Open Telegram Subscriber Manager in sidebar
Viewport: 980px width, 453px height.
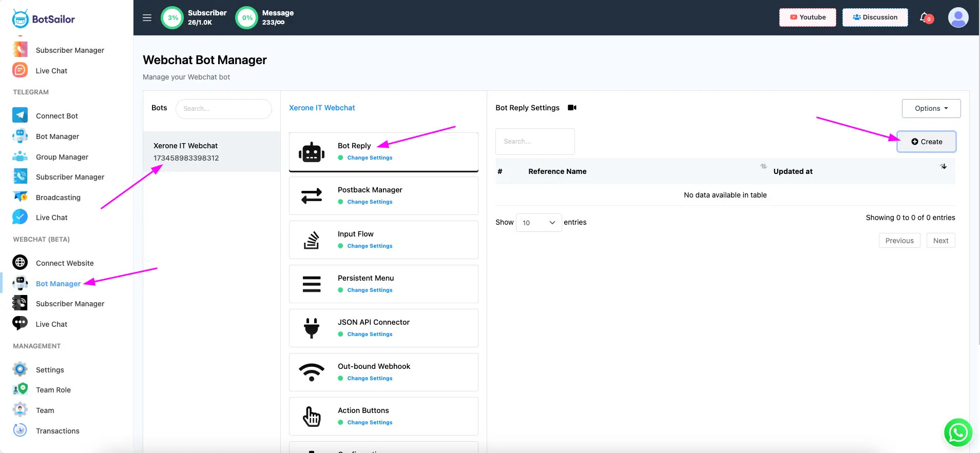click(70, 177)
